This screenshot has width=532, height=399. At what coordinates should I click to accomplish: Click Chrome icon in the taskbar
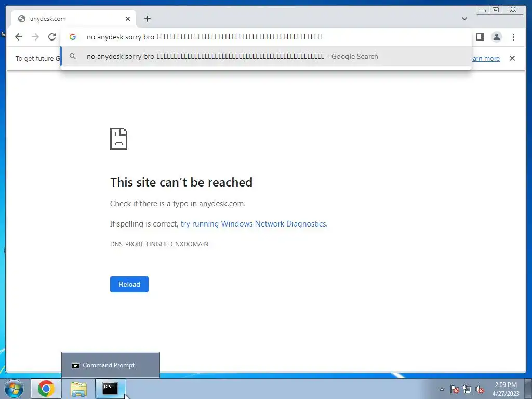pyautogui.click(x=46, y=389)
